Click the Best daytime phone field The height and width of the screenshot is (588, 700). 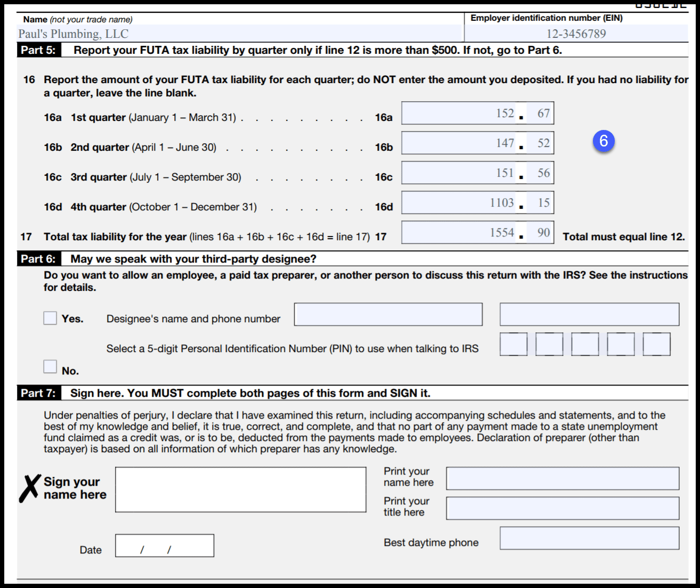pos(589,538)
